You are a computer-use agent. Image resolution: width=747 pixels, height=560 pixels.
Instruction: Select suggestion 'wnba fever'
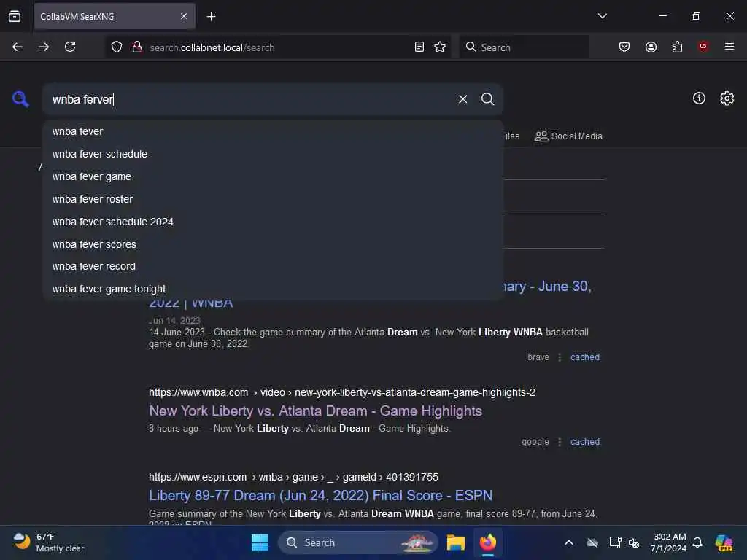click(x=273, y=131)
